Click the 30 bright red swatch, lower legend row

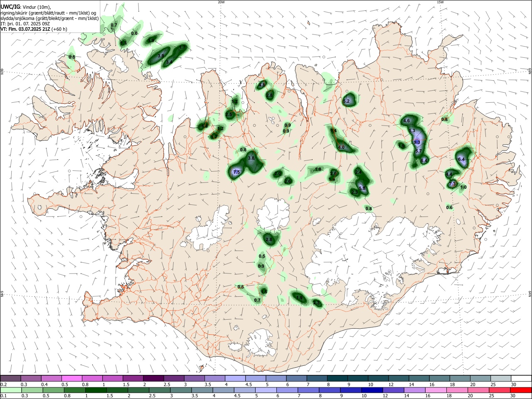pyautogui.click(x=521, y=390)
